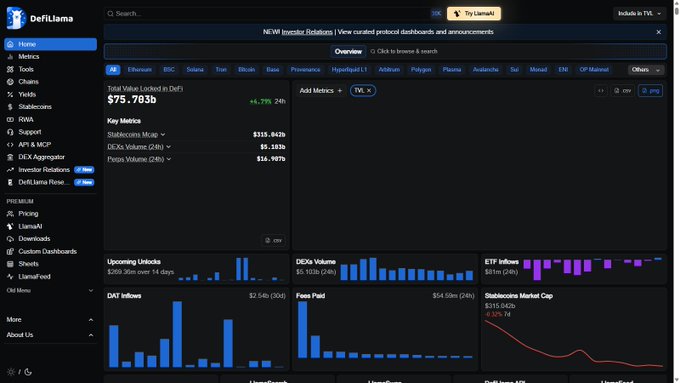This screenshot has height=383, width=680.
Task: Open the Stablecoins Market Cap card
Action: pos(574,329)
